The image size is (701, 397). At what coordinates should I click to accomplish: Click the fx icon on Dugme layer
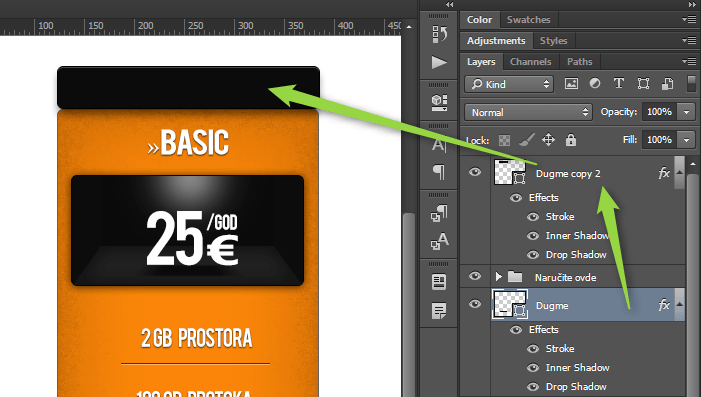[664, 305]
